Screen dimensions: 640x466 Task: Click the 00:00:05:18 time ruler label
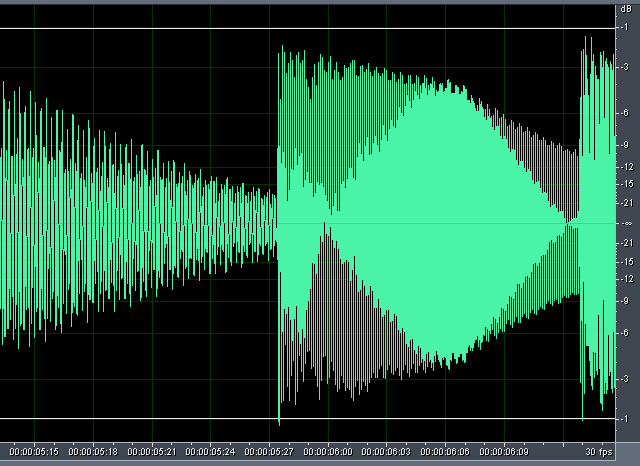(93, 452)
